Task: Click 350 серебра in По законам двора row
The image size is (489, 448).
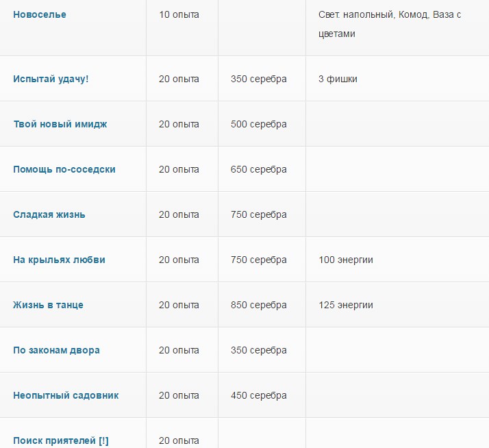Action: (259, 350)
